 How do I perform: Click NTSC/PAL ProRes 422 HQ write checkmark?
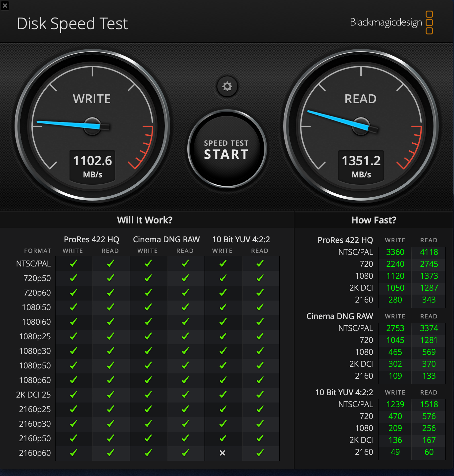[73, 263]
